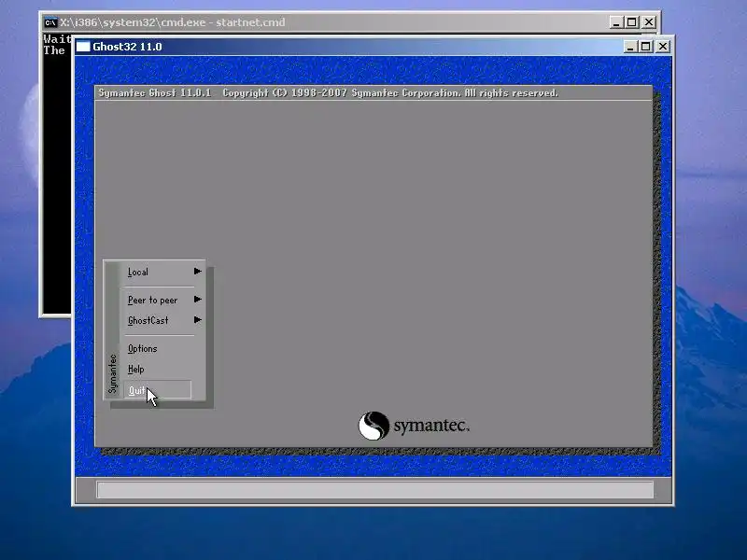Screen dimensions: 747x560
Task: Click the cmd.exe - startnet.cmd title text
Action: click(173, 22)
